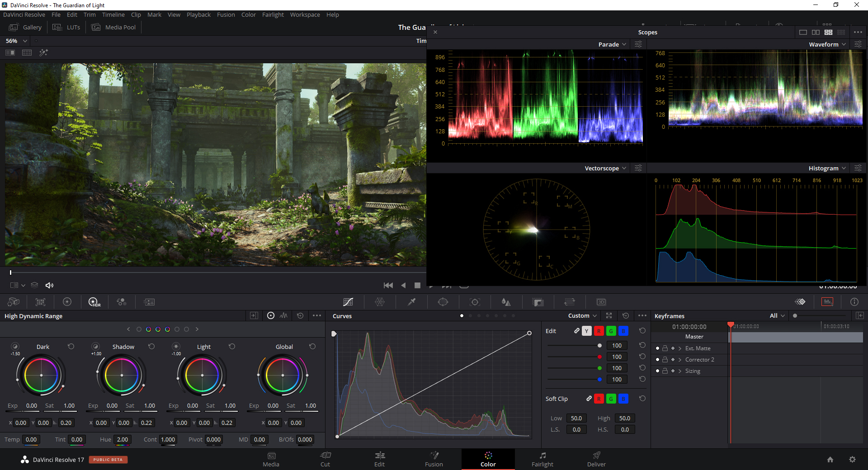Open the Curves palette icon
868x470 pixels.
coord(348,302)
